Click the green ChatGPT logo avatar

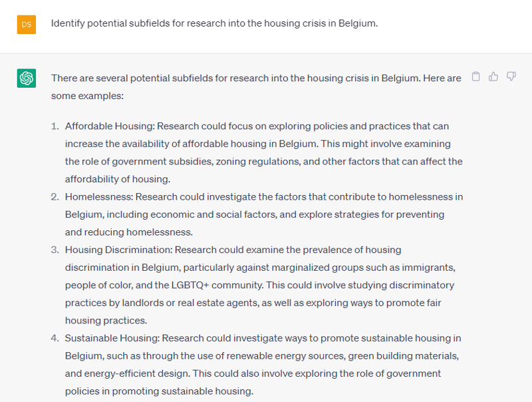coord(27,79)
